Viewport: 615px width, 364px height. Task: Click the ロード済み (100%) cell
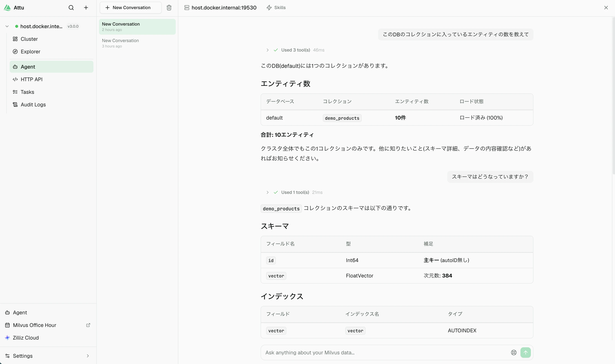click(x=481, y=118)
